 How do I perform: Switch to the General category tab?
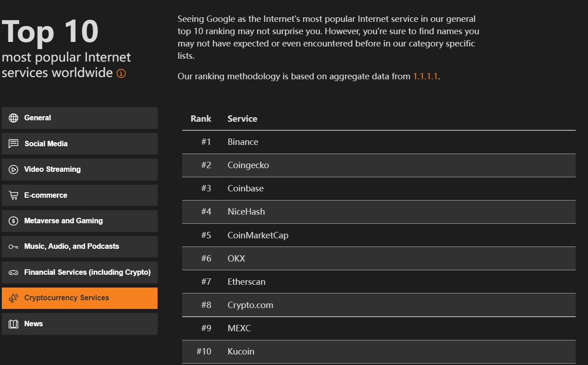point(80,118)
